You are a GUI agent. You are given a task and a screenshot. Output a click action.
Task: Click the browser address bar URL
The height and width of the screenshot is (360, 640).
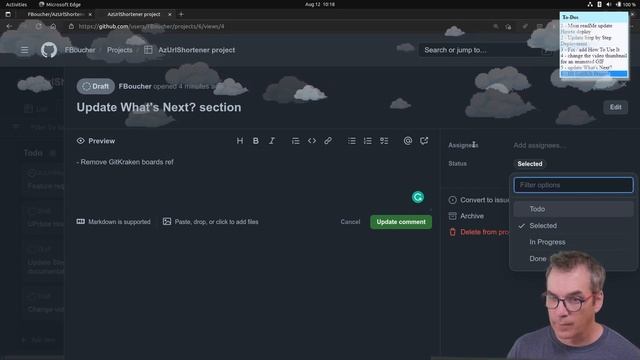pos(151,26)
